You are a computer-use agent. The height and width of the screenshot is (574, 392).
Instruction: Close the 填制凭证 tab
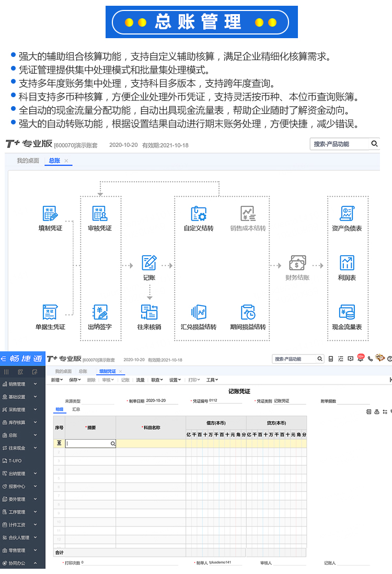120,371
